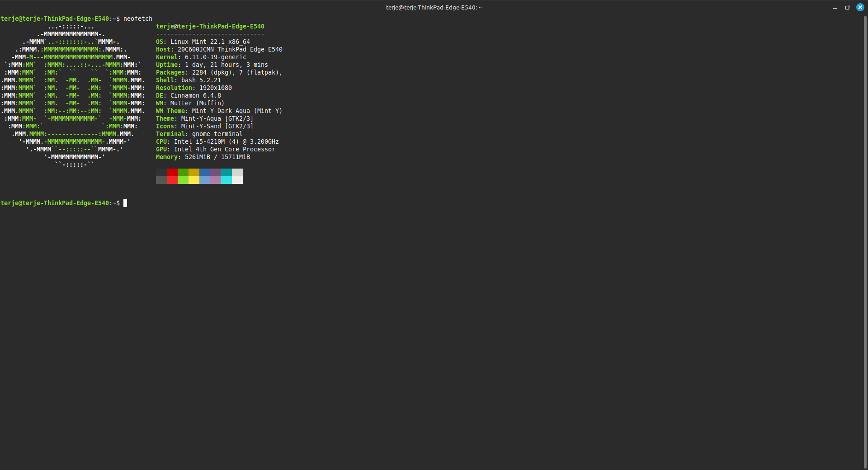The height and width of the screenshot is (470, 868).
Task: Click the first shell prompt before 'neofetch'
Action: pyautogui.click(x=60, y=19)
